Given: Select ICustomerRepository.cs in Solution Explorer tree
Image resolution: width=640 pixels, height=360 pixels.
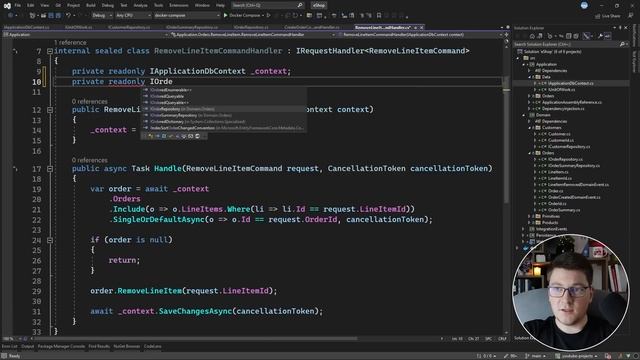Looking at the screenshot, I should tap(569, 147).
